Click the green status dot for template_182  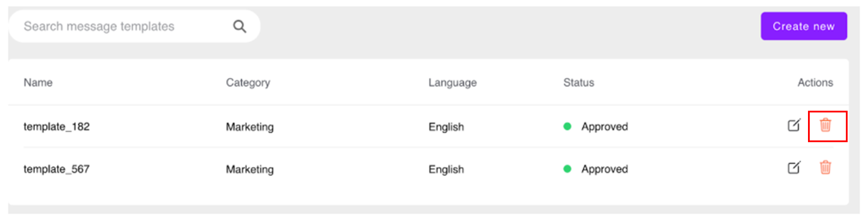click(567, 126)
